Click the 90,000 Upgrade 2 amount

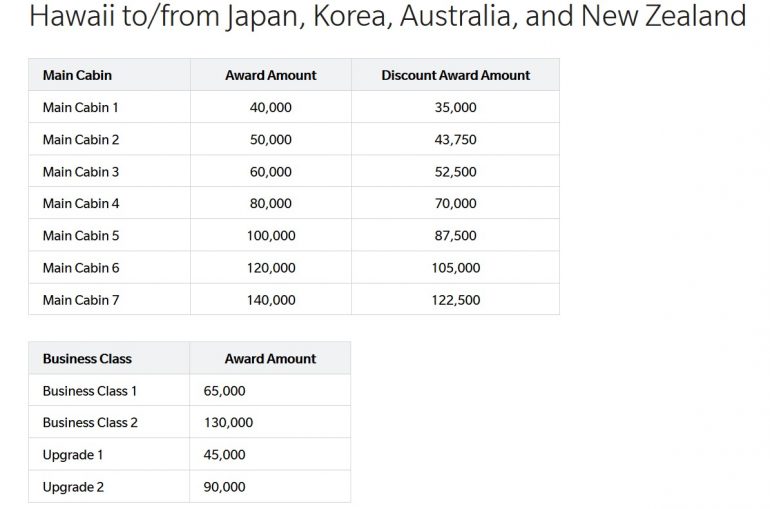click(x=224, y=486)
